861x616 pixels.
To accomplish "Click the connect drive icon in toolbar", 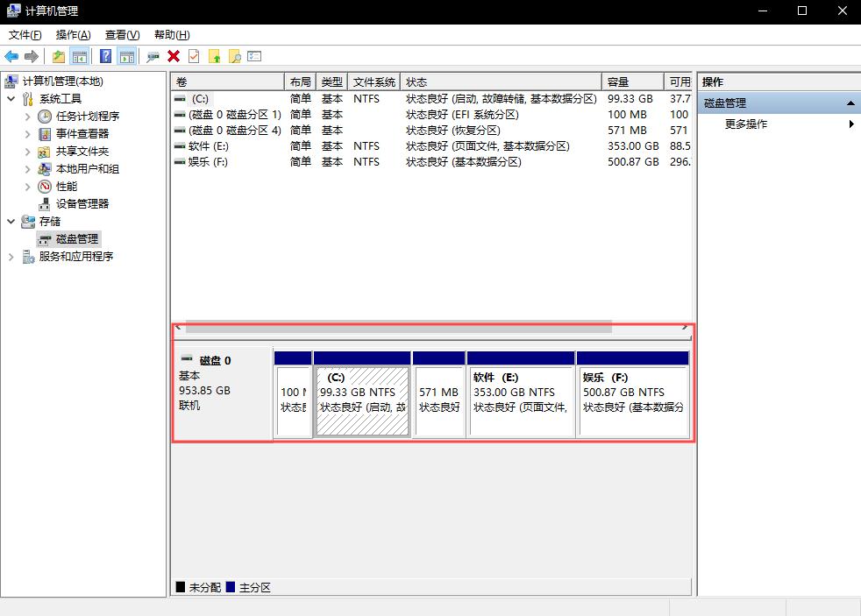I will point(153,56).
